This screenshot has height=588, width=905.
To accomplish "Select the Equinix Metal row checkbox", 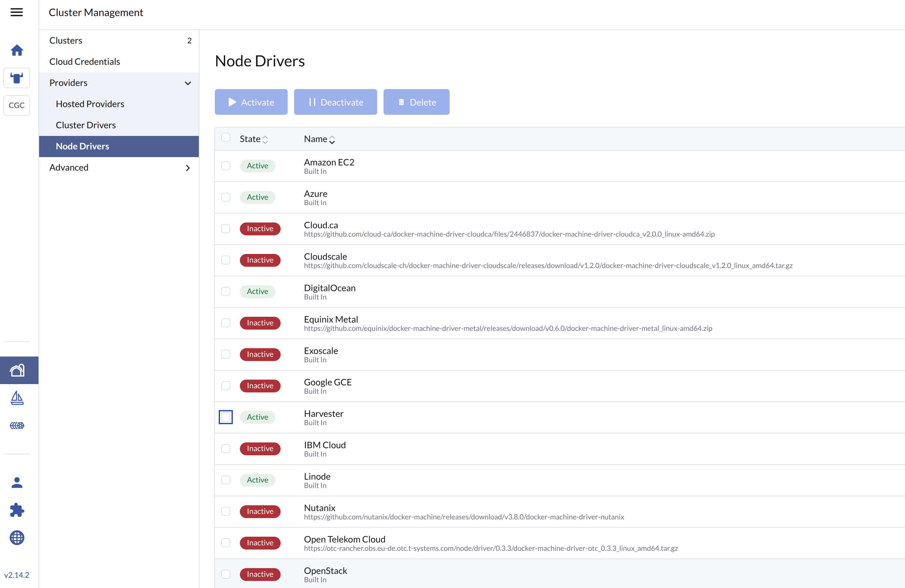I will tap(226, 323).
